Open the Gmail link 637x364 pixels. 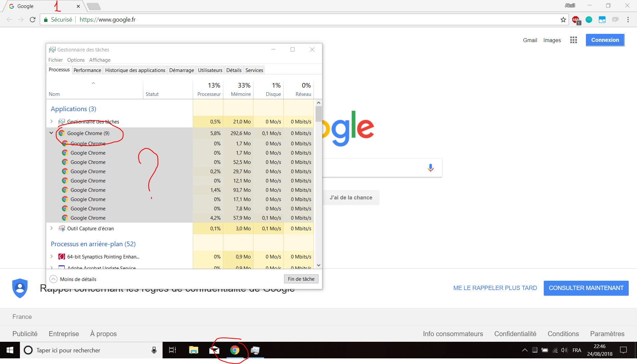pyautogui.click(x=530, y=40)
